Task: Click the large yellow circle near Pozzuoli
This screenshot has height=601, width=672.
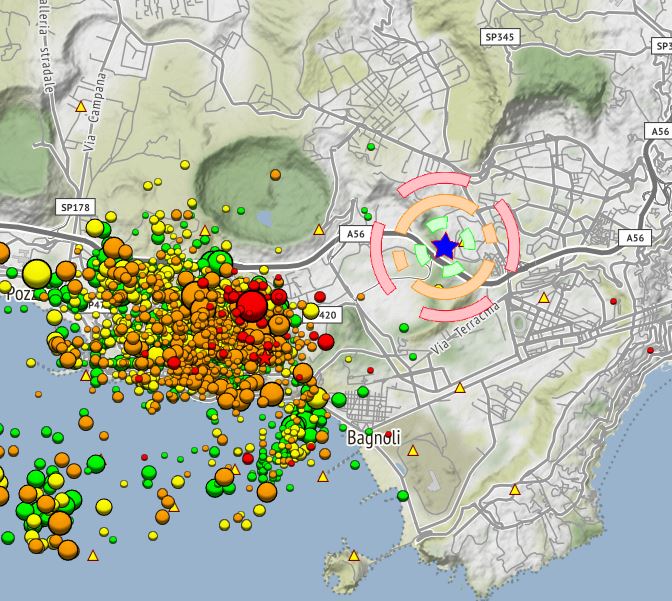Action: coord(37,273)
